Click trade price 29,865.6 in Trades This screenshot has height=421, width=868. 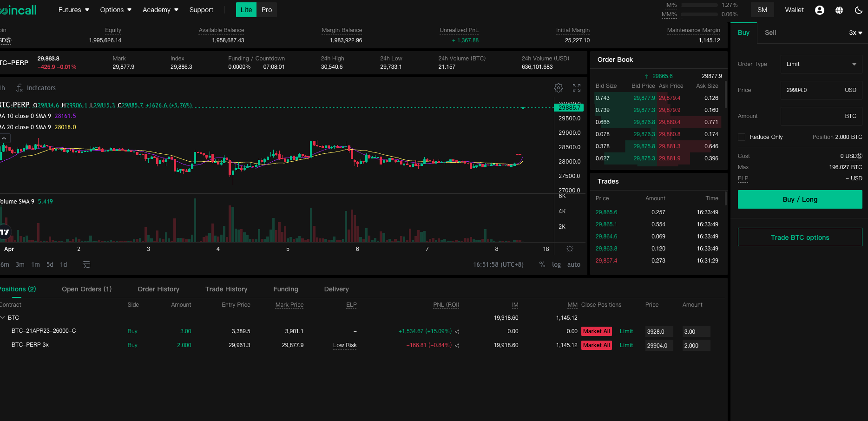click(606, 212)
